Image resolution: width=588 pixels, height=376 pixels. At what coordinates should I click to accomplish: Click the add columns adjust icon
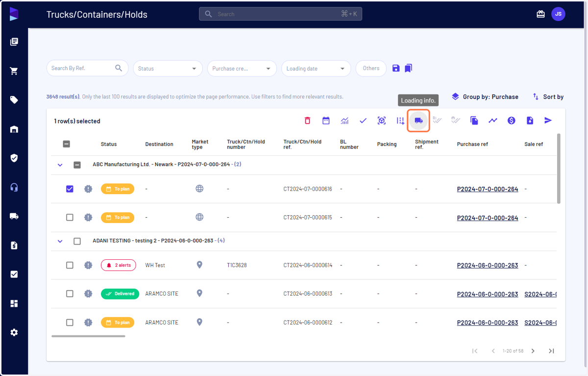[400, 121]
